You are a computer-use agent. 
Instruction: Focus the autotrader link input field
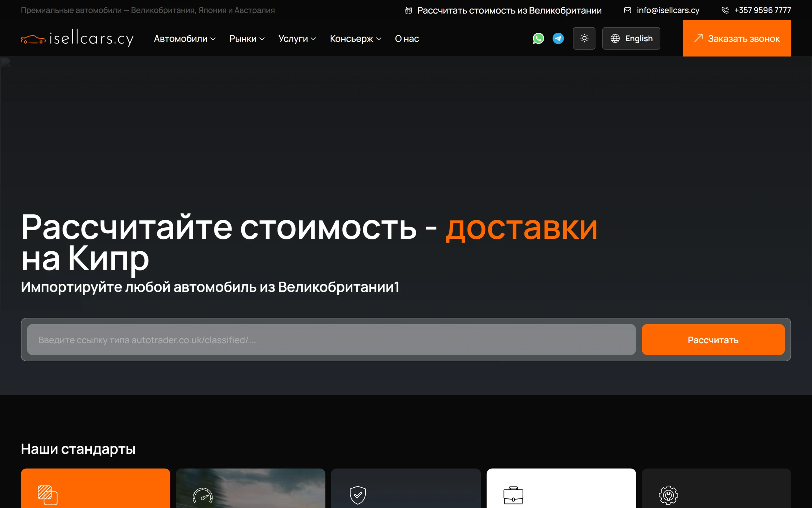[x=331, y=340]
